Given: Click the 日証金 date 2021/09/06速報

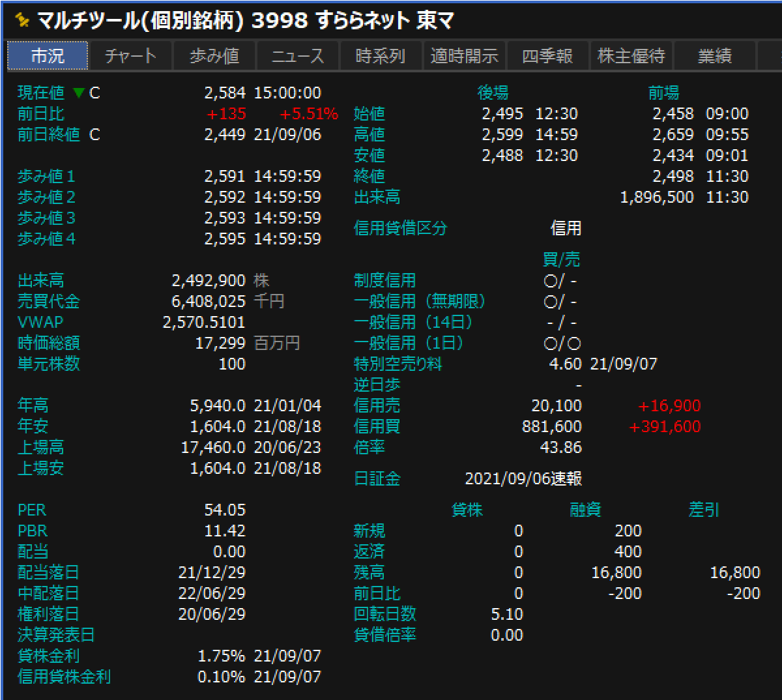Looking at the screenshot, I should click(x=523, y=479).
